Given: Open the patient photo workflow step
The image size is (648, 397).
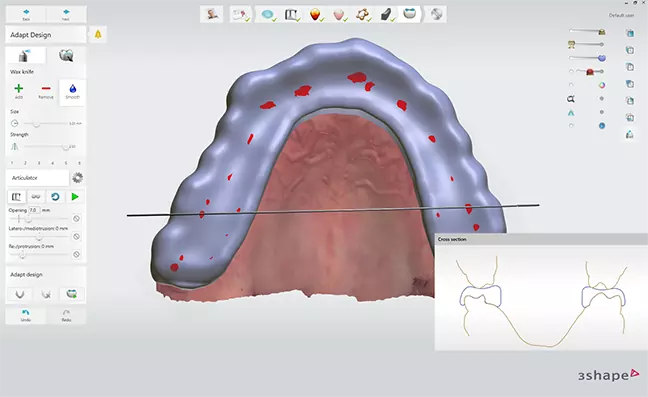Looking at the screenshot, I should click(x=212, y=14).
